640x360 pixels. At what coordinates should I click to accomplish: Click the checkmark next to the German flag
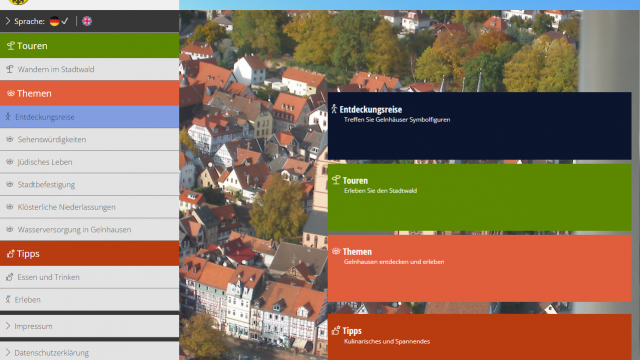click(65, 21)
